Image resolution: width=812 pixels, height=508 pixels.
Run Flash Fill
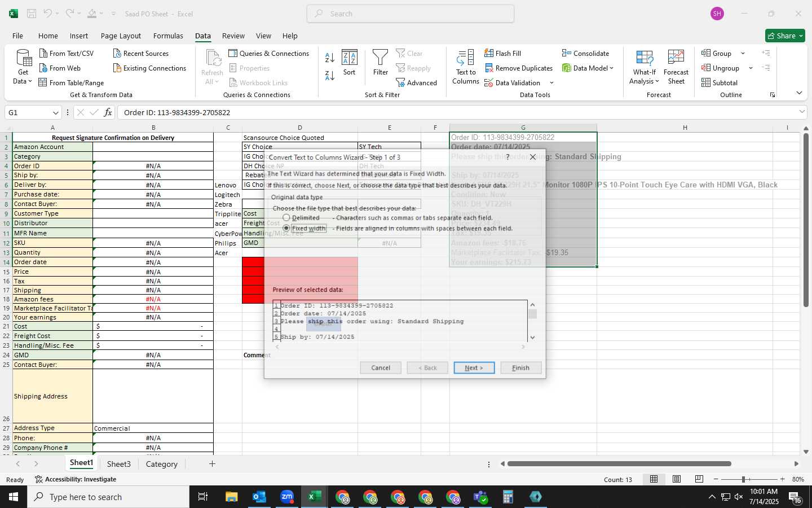502,53
